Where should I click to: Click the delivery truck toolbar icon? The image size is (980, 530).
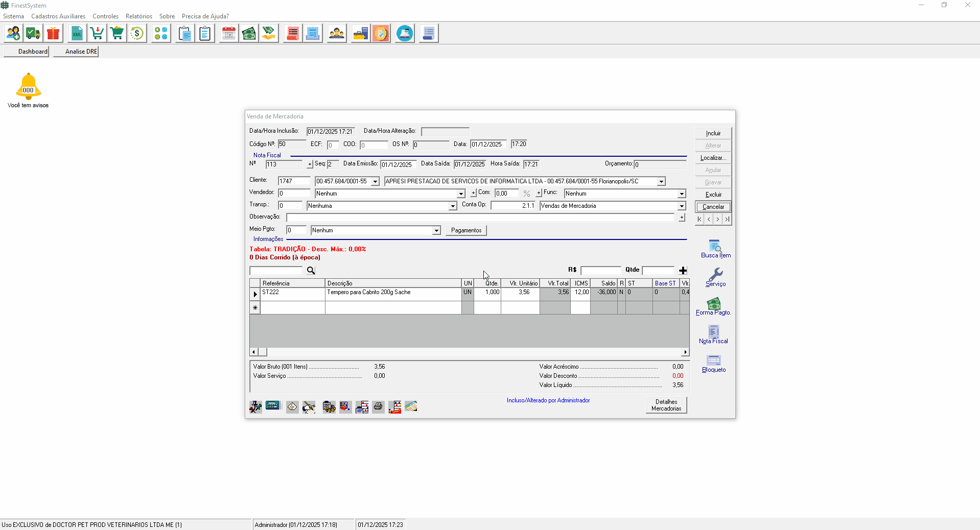click(x=33, y=34)
